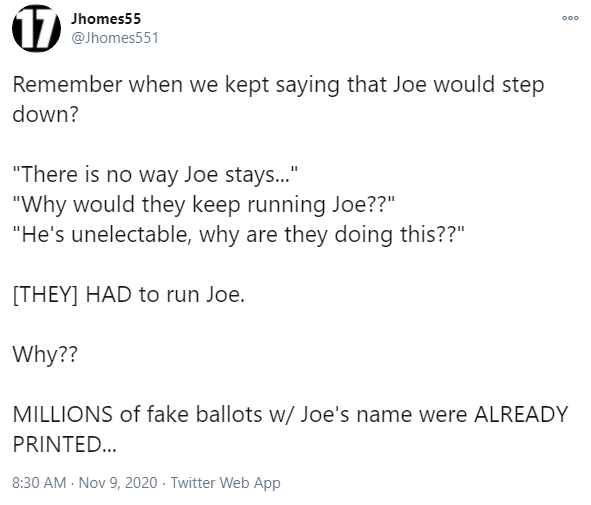The width and height of the screenshot is (591, 505).
Task: Click the number 17 in the avatar
Action: [36, 29]
